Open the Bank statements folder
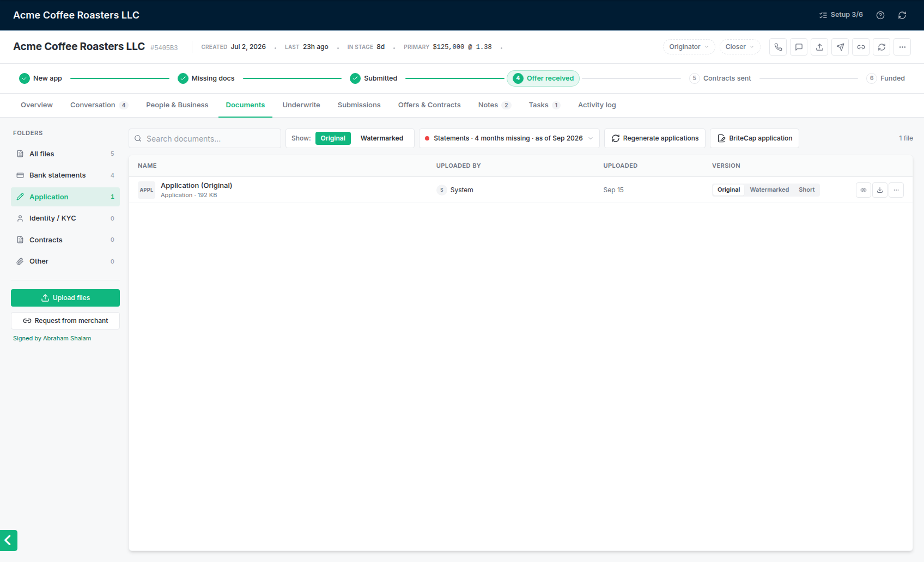The width and height of the screenshot is (924, 562). coord(65,175)
